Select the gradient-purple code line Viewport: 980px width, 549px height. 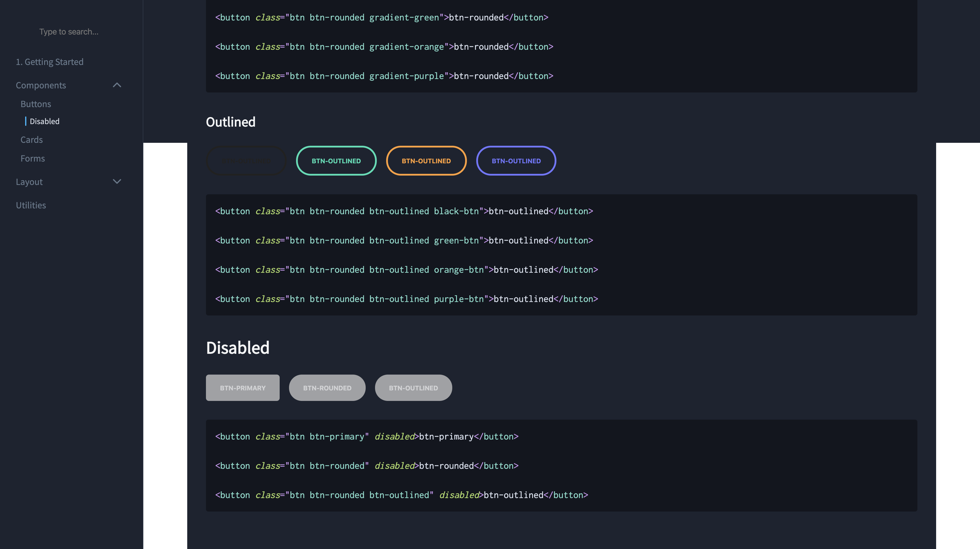click(384, 76)
